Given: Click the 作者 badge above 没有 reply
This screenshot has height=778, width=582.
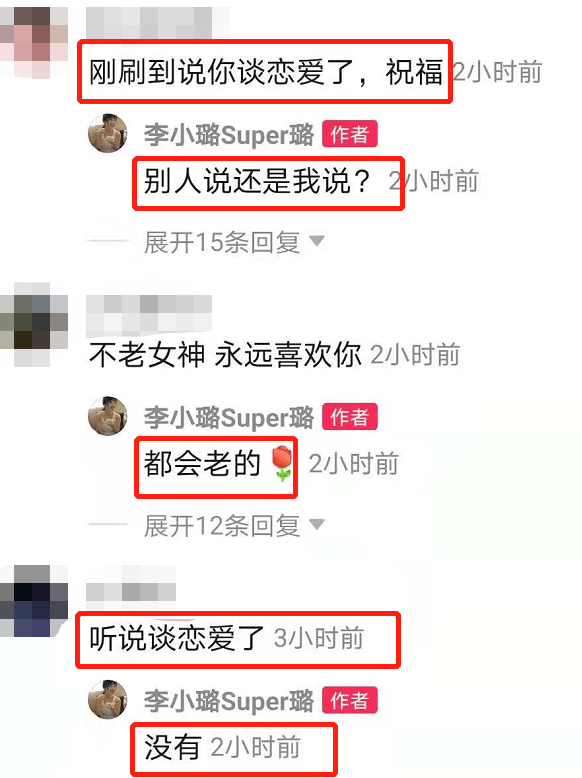Looking at the screenshot, I should 350,700.
